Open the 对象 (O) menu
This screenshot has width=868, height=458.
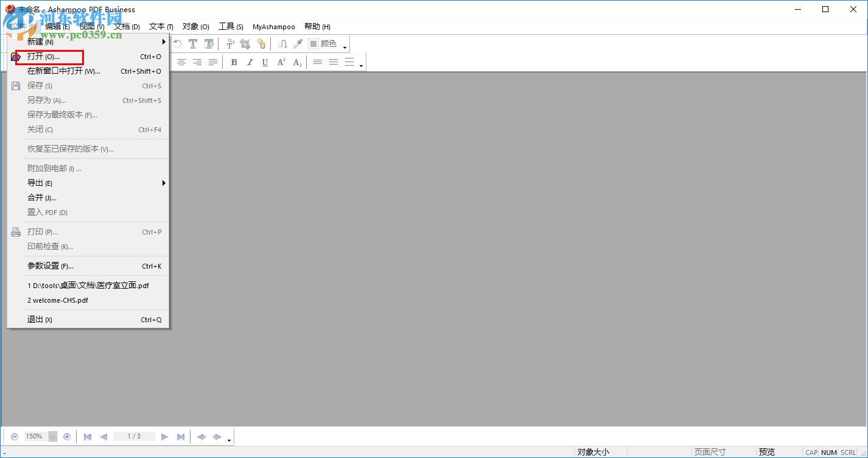point(196,27)
